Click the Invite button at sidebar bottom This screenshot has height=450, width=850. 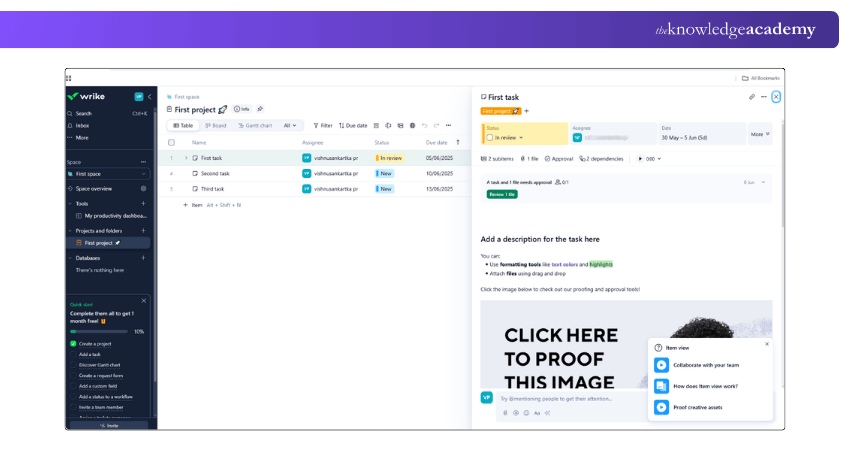[109, 426]
